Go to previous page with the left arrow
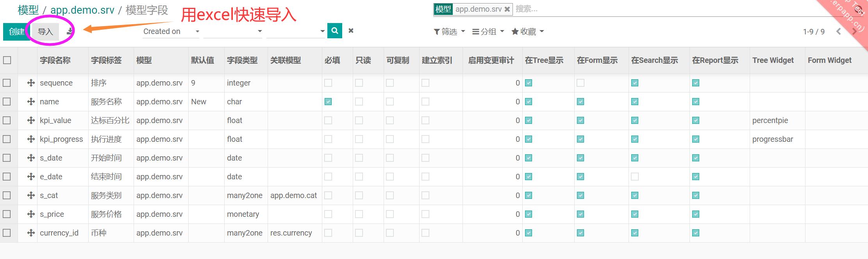The width and height of the screenshot is (868, 259). point(838,32)
